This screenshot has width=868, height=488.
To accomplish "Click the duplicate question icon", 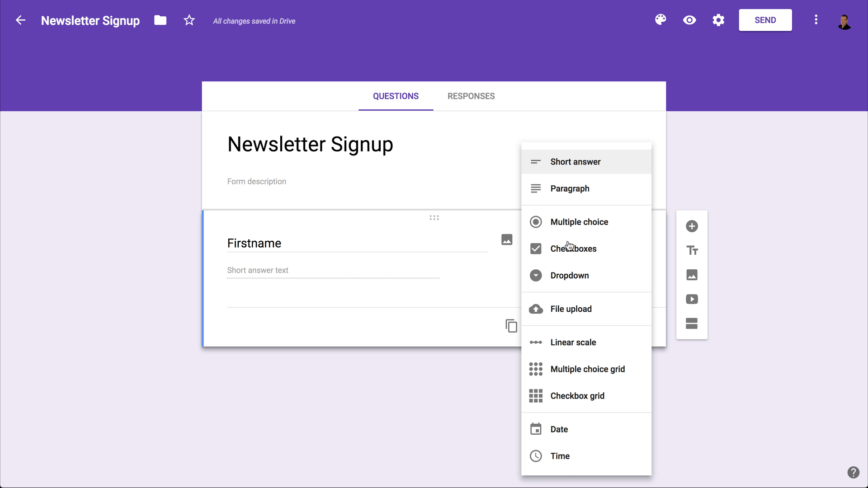I will (511, 325).
